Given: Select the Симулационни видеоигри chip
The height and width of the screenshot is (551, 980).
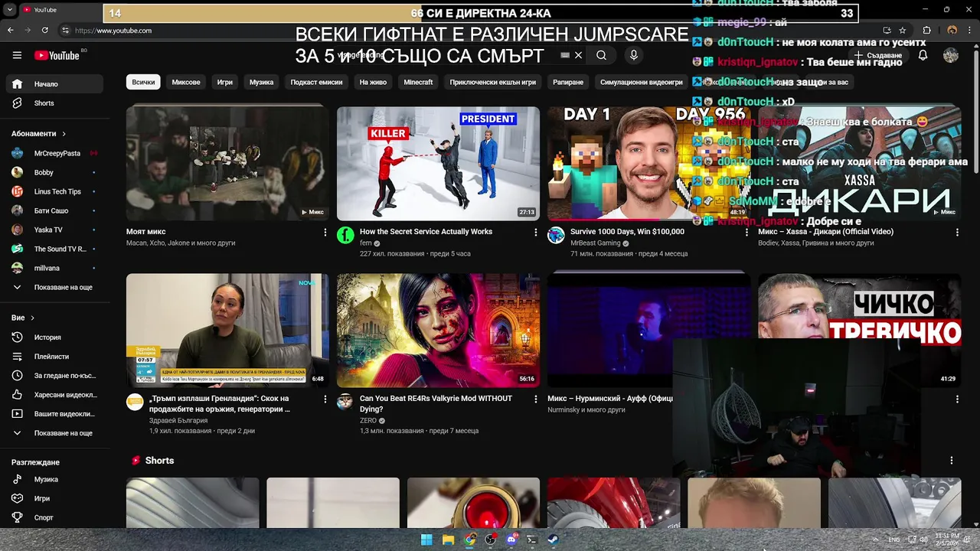Looking at the screenshot, I should 641,82.
